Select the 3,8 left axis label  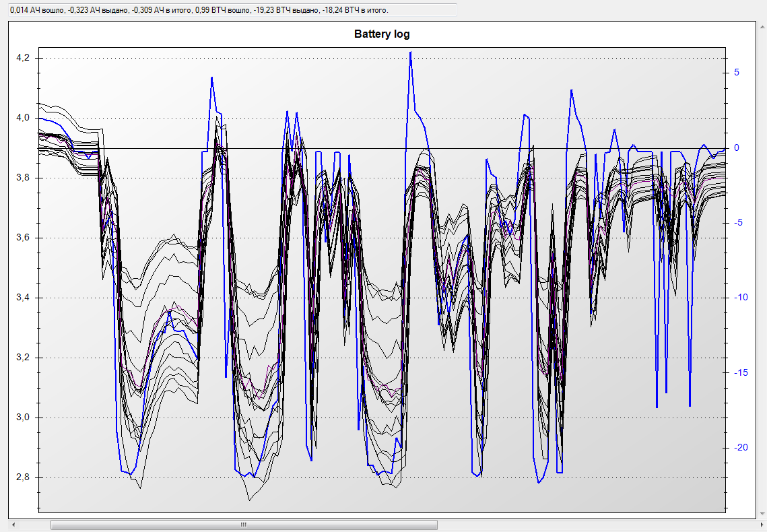23,178
